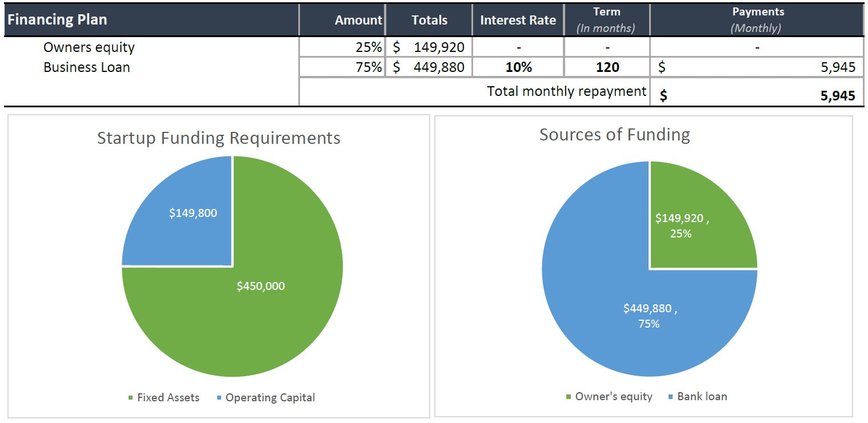Viewport: 868px width, 423px height.
Task: Click the Interest Rate column header
Action: tap(518, 21)
